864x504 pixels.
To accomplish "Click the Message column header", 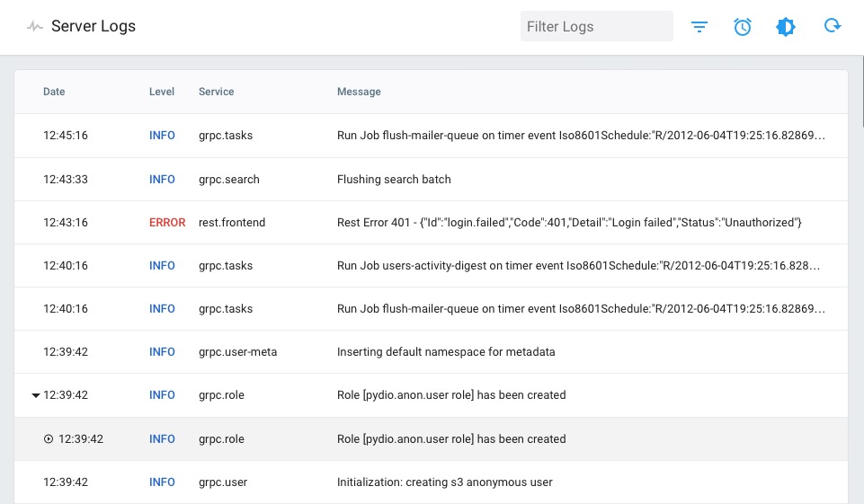I will pos(359,92).
